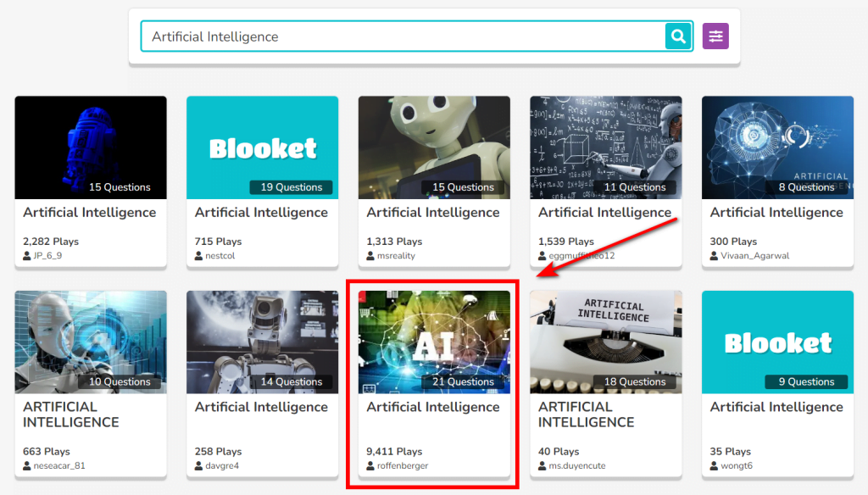Image resolution: width=868 pixels, height=495 pixels.
Task: Open the highlighted AI brain thumbnail
Action: [x=434, y=342]
